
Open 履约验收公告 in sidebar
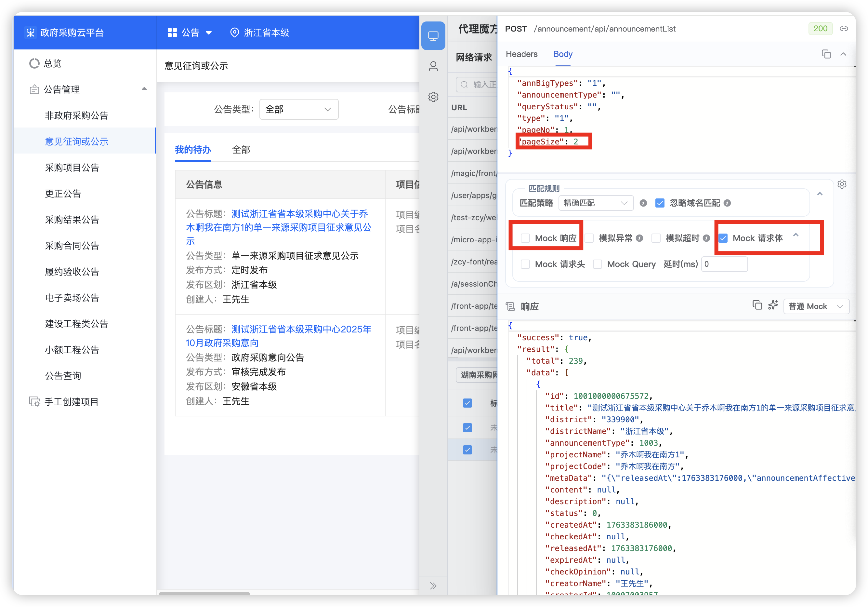(x=72, y=272)
